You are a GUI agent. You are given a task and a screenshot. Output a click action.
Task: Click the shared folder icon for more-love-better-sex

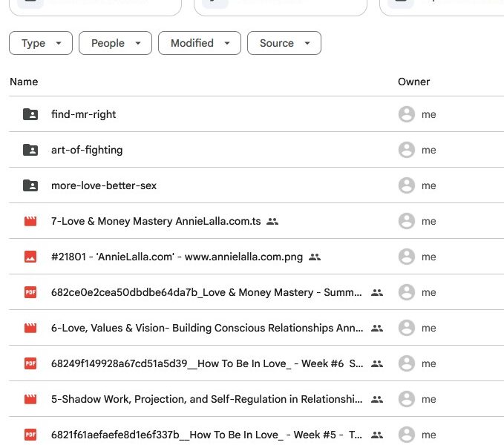click(30, 185)
